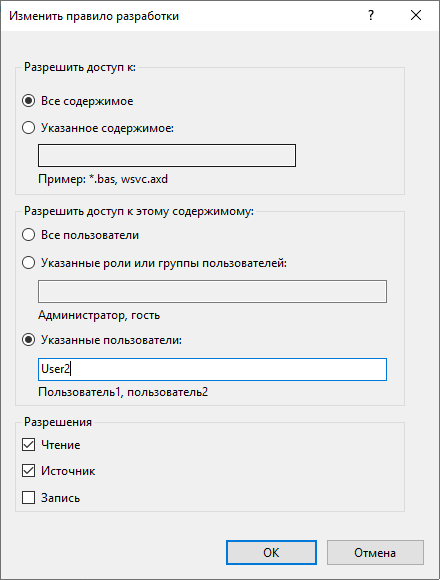Click 'Разрешить доступ к этому содержимому:' label
Screen dimensions: 440x580
139,211
